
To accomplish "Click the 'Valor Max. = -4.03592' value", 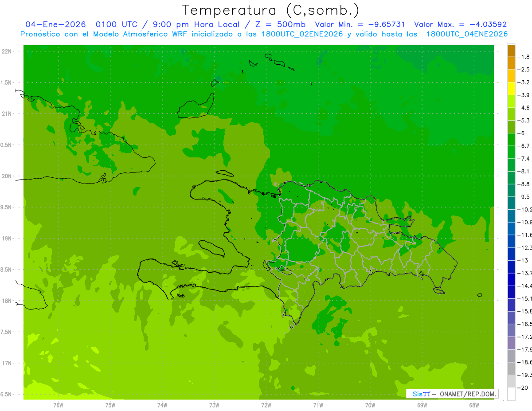I will 460,24.
